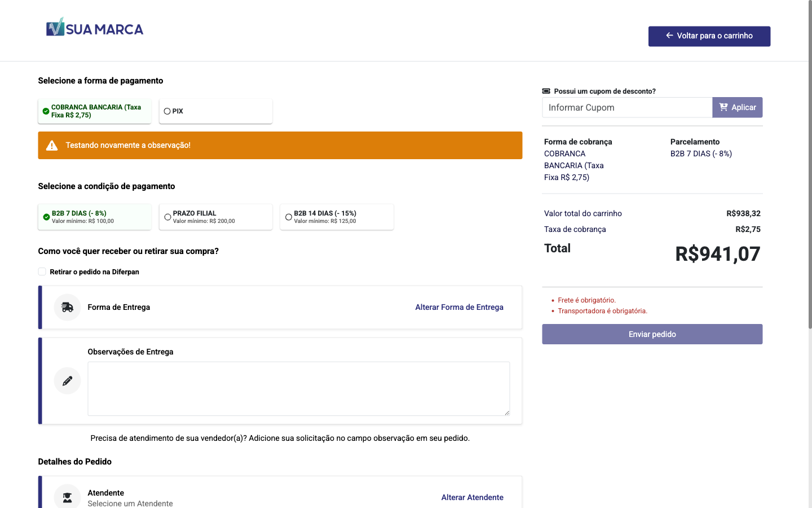
Task: Click the delivery truck icon in Forma de Entrega
Action: click(67, 307)
